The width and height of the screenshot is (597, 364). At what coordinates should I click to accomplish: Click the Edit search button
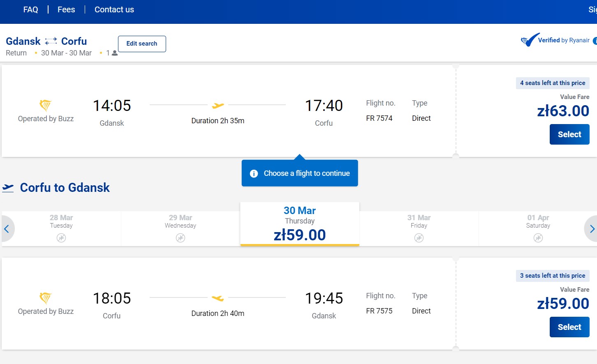pos(142,44)
